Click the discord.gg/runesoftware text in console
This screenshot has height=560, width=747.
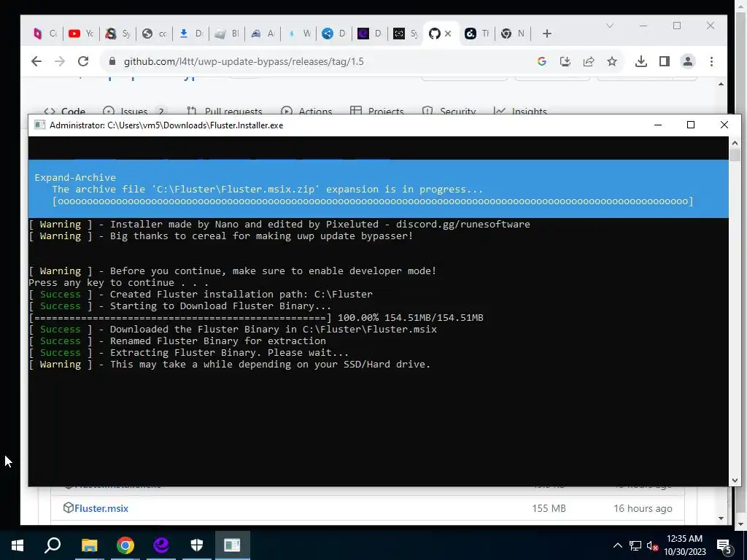click(462, 225)
